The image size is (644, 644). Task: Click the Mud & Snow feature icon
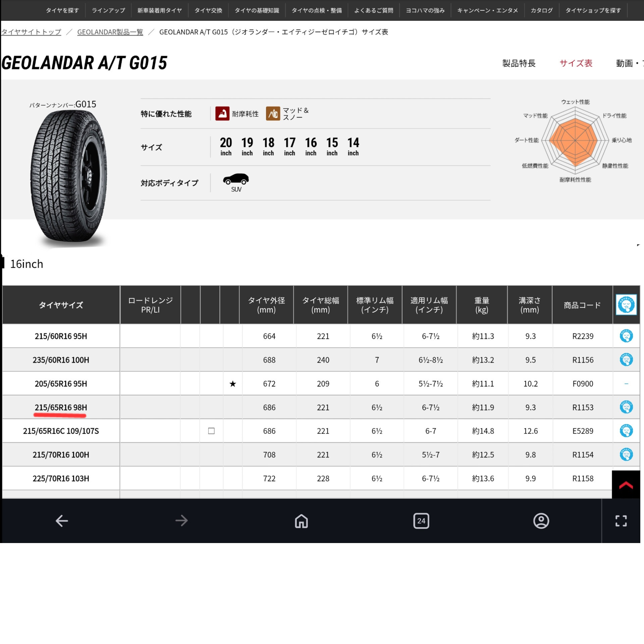click(x=273, y=114)
